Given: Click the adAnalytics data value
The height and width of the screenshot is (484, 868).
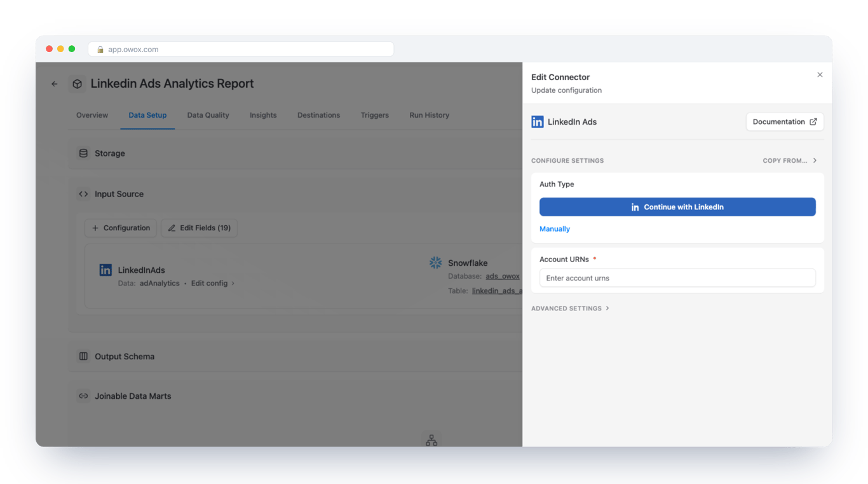Looking at the screenshot, I should click(x=159, y=283).
